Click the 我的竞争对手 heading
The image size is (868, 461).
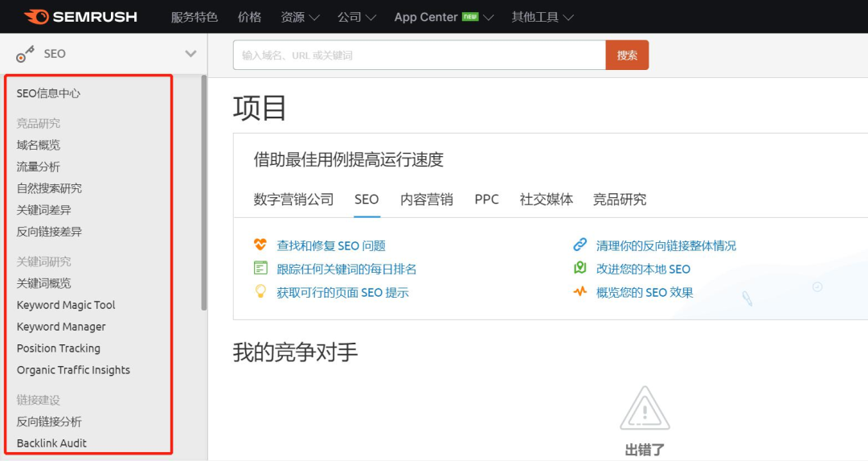[x=295, y=352]
